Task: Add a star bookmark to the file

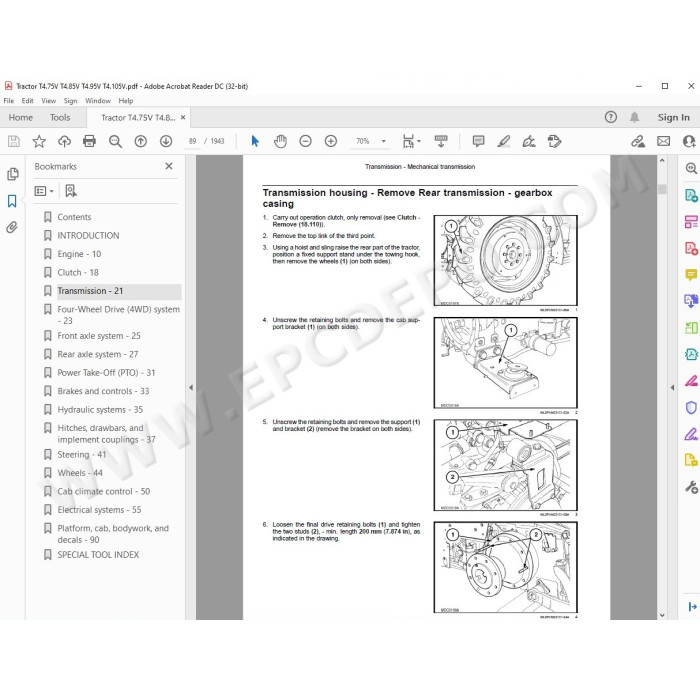Action: point(39,142)
